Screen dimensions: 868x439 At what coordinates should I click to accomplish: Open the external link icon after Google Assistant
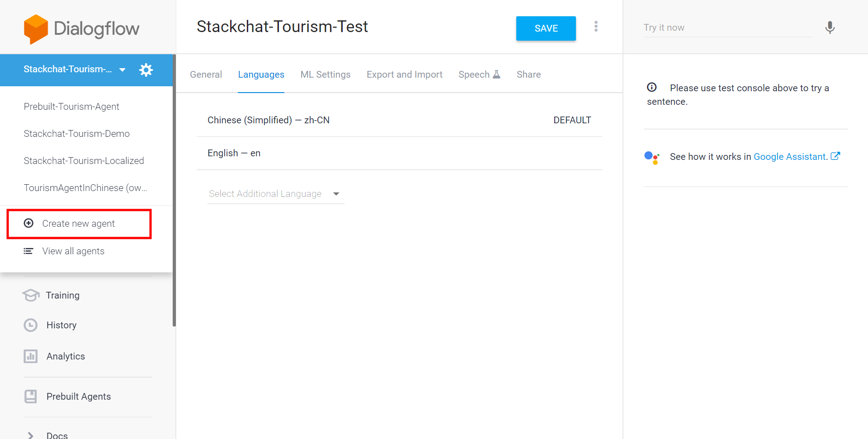(835, 156)
